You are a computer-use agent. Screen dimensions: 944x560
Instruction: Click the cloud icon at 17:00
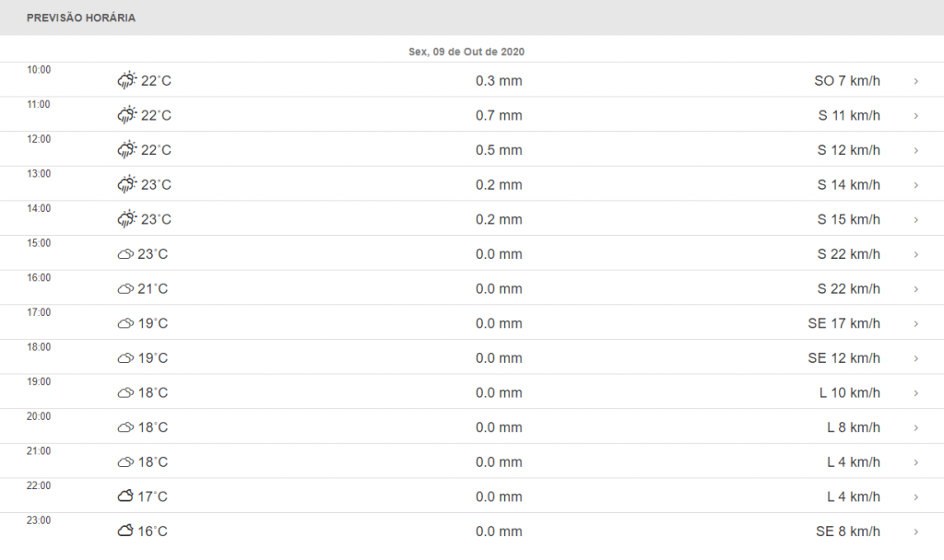tap(125, 323)
